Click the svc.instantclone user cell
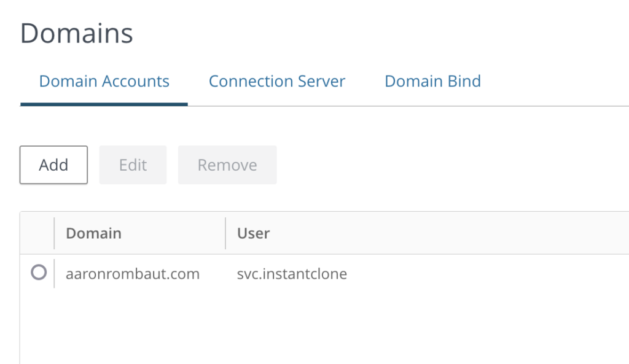Screen dimensions: 629x364 point(292,274)
